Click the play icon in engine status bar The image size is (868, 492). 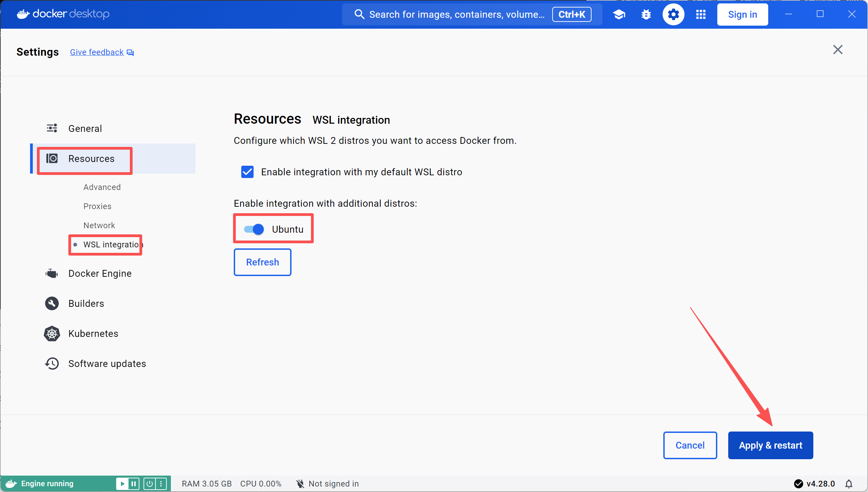point(122,483)
